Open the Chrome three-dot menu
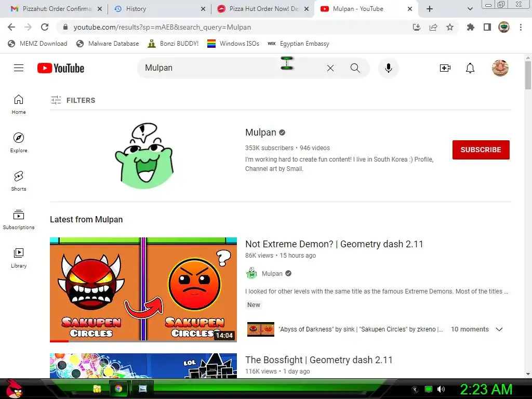 [521, 27]
